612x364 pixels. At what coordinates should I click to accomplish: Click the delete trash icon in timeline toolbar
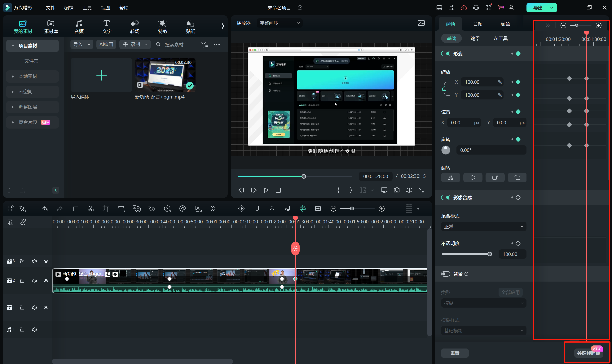(75, 209)
